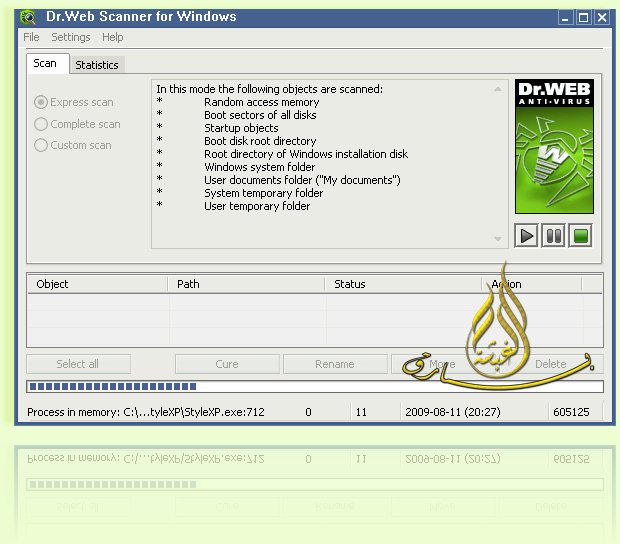This screenshot has width=620, height=544.
Task: Sort results by Action column header
Action: click(532, 284)
